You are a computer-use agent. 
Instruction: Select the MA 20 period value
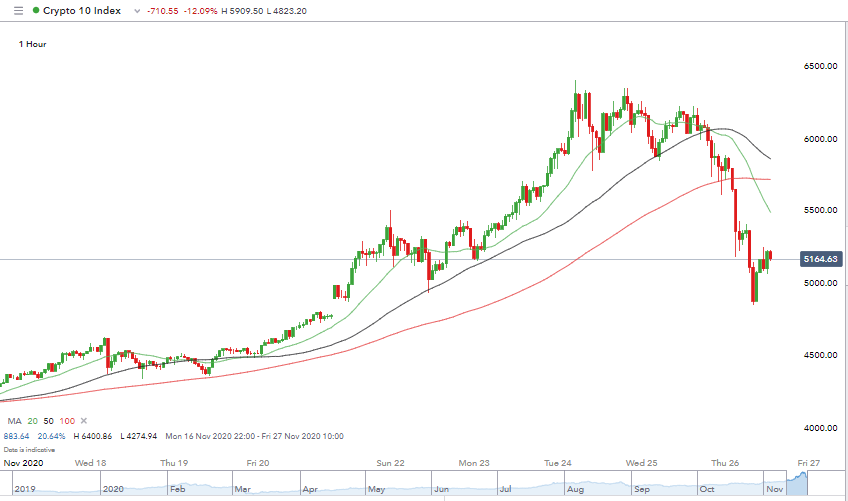[33, 421]
